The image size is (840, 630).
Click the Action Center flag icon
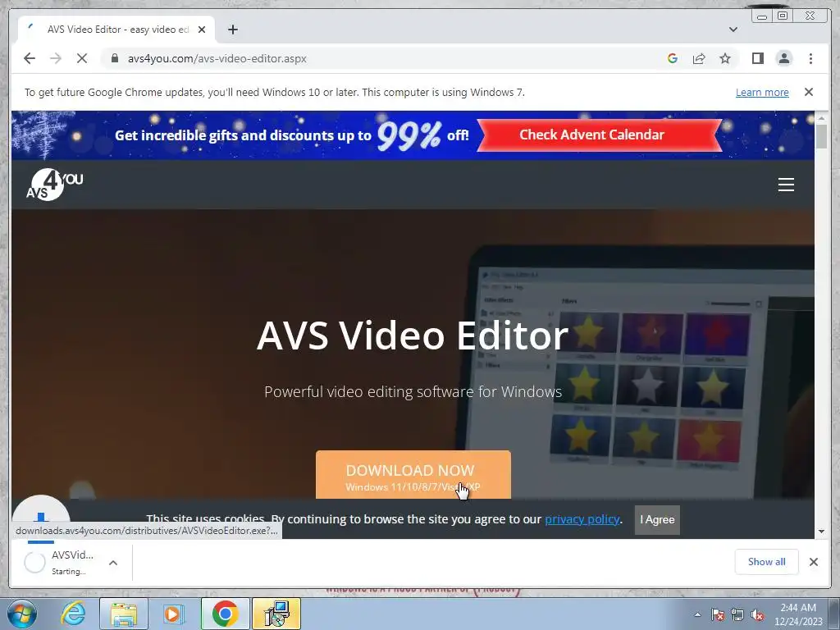point(718,615)
